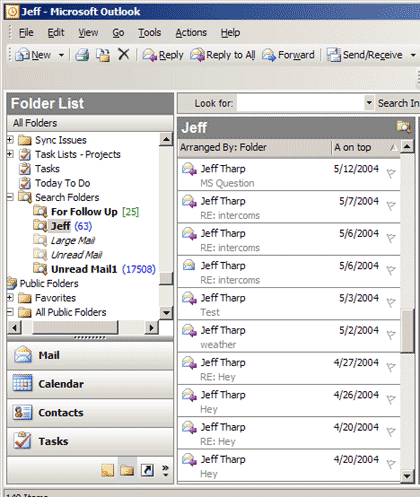Click the message list vertical scrollbar thumb
Viewport: 420px width, 497px height.
(407, 330)
